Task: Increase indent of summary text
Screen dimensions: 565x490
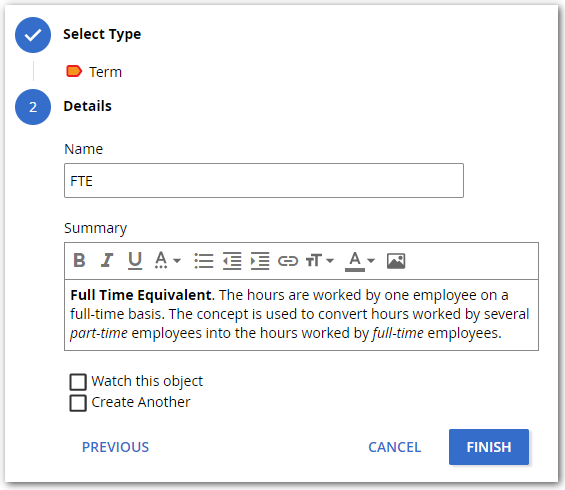Action: point(260,260)
